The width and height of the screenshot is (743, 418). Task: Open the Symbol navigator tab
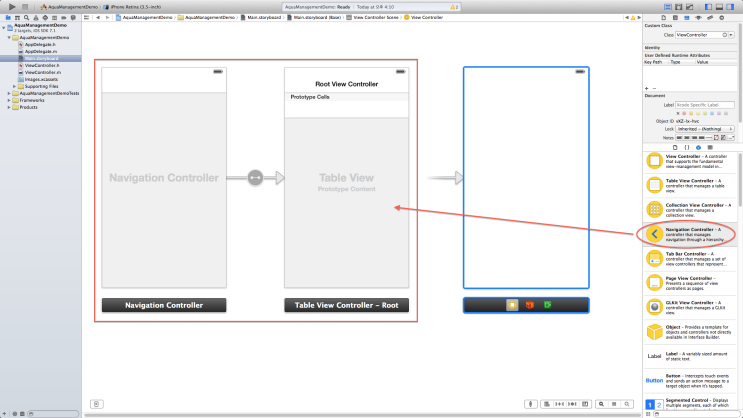(17, 18)
